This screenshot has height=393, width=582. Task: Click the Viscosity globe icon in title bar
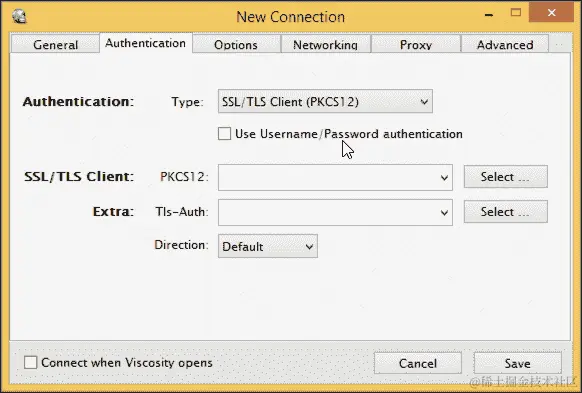pos(19,16)
